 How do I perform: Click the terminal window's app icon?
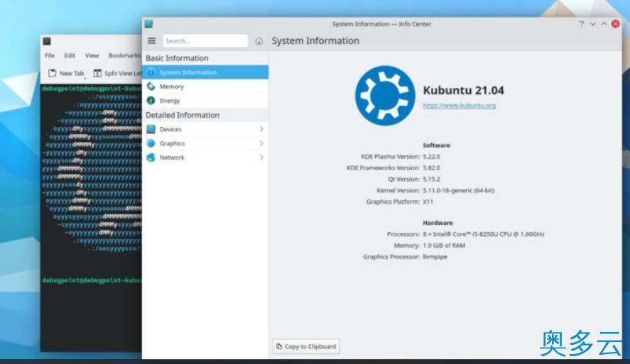click(47, 41)
